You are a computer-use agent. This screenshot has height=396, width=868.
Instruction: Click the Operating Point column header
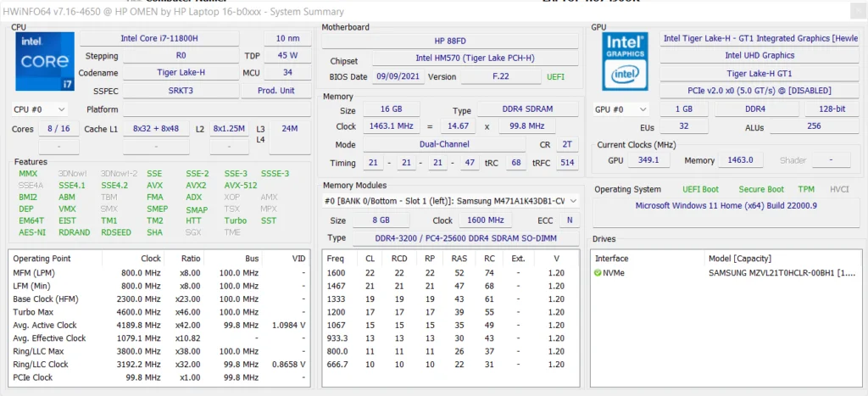click(42, 259)
